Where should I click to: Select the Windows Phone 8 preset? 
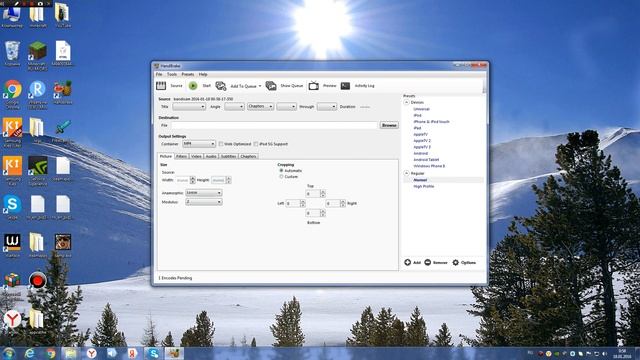tap(429, 166)
